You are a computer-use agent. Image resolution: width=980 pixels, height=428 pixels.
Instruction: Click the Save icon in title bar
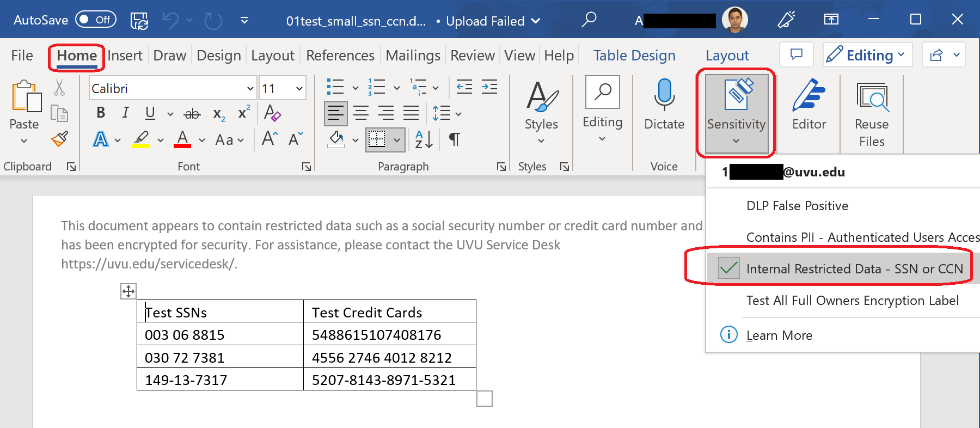139,21
